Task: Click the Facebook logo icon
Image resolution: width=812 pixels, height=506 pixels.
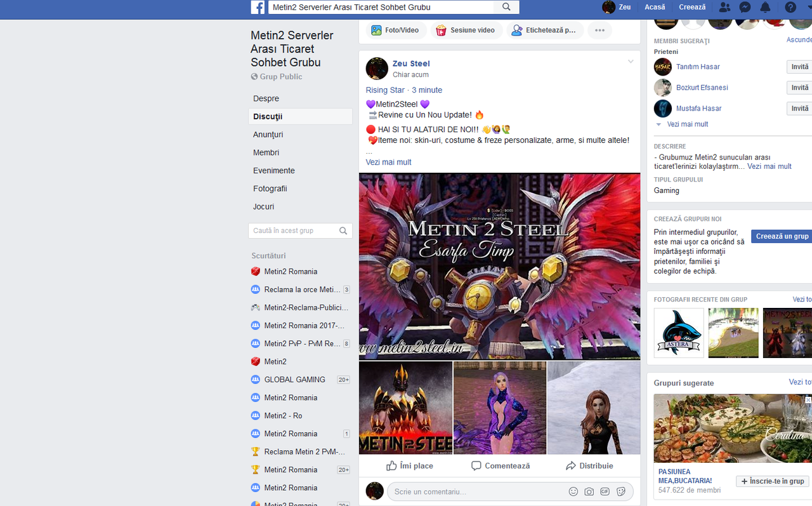Action: pyautogui.click(x=258, y=7)
